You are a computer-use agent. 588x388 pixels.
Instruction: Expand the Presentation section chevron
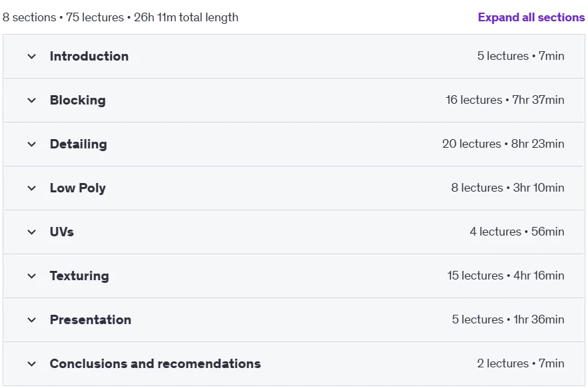click(32, 320)
